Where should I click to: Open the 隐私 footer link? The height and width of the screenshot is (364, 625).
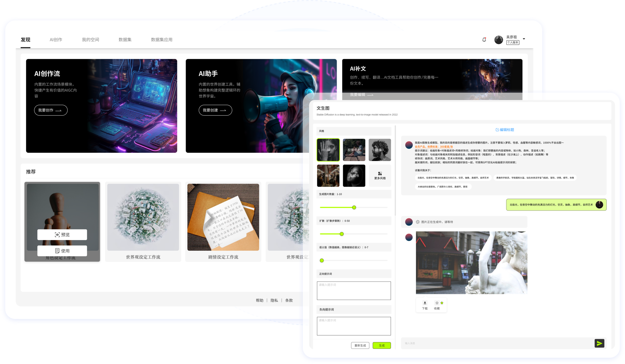pos(274,300)
